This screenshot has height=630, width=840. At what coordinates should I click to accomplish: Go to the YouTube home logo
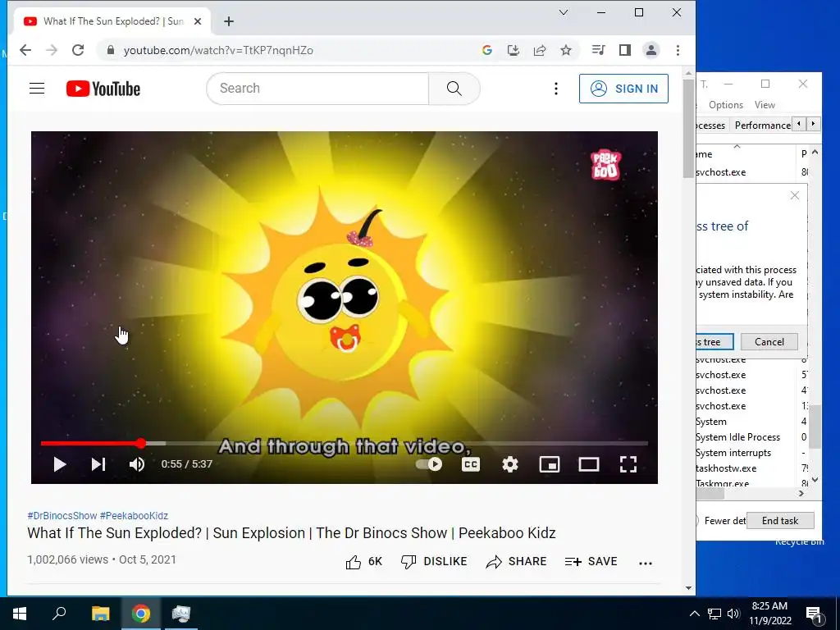click(x=103, y=89)
